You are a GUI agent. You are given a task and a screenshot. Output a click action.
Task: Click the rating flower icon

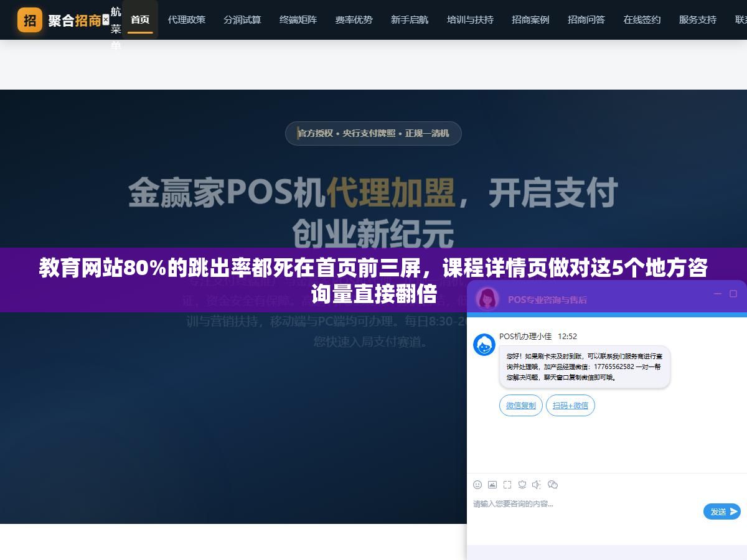click(522, 485)
